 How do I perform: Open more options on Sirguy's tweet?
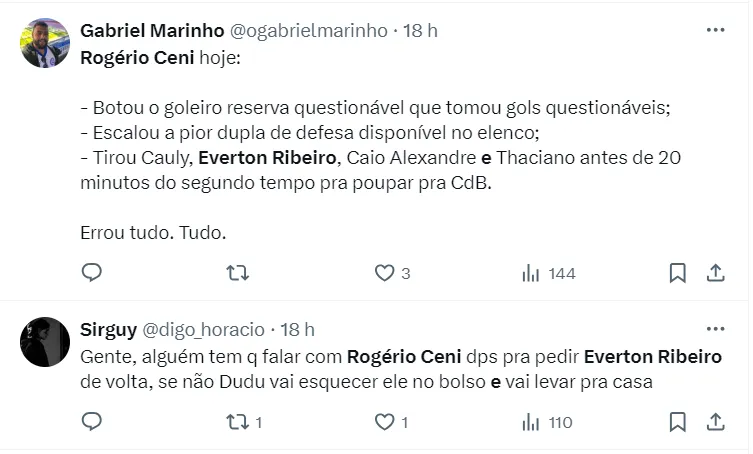tap(715, 328)
